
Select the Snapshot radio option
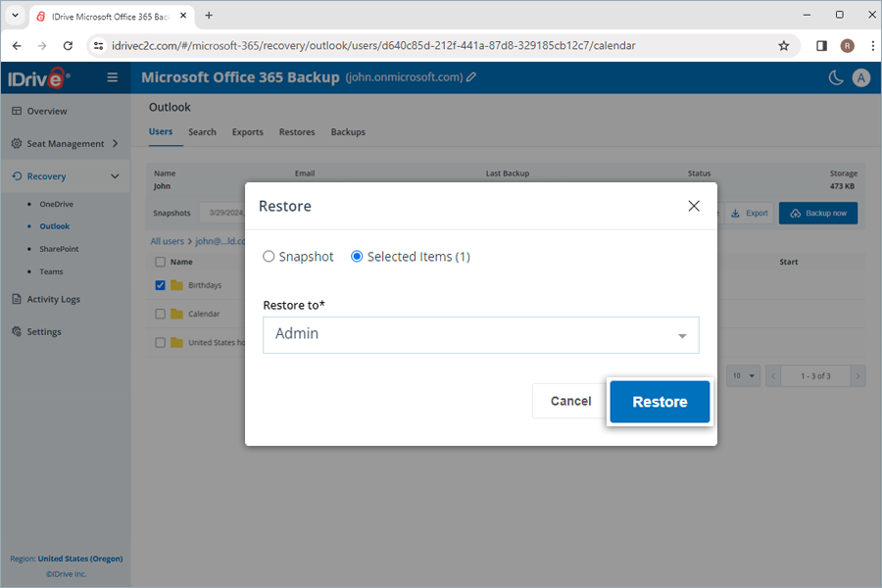(x=269, y=257)
